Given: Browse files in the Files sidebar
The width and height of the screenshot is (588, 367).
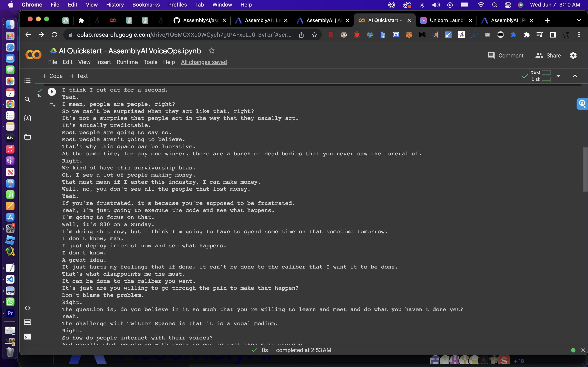Looking at the screenshot, I should click(27, 137).
